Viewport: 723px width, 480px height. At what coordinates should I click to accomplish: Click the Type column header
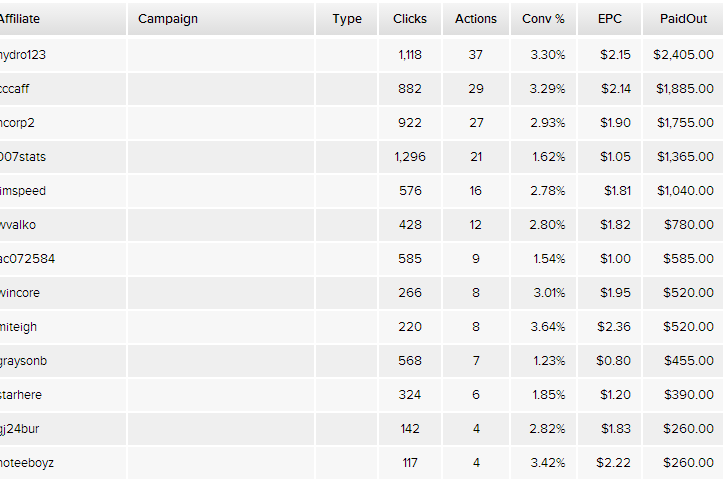pyautogui.click(x=347, y=19)
